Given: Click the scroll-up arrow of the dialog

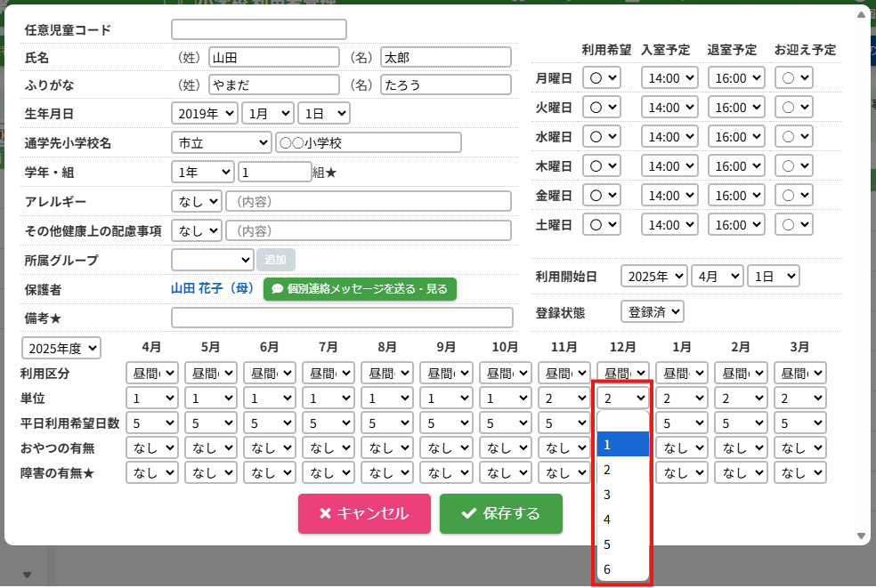Looking at the screenshot, I should [861, 14].
